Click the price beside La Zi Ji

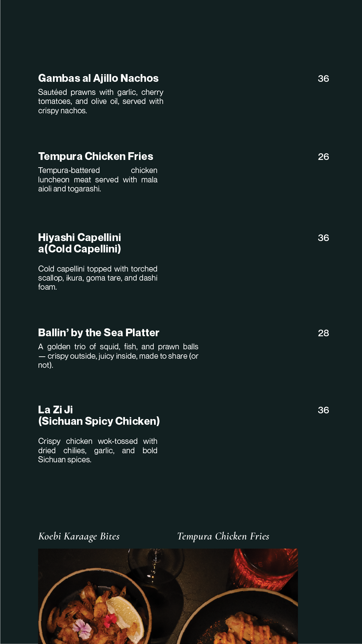323,410
